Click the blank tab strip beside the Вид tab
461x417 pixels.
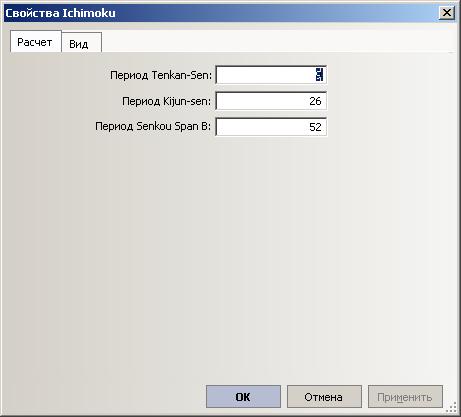point(278,42)
